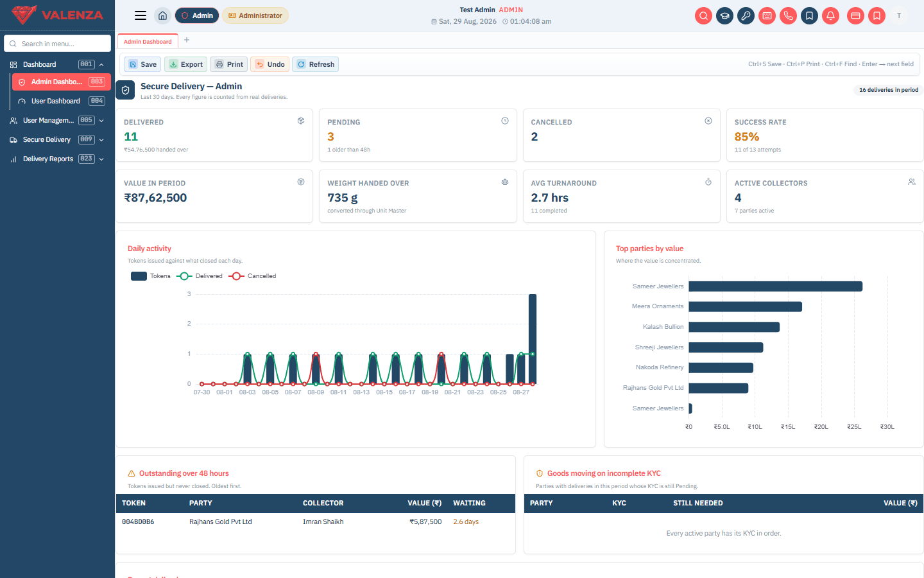Open the keyboard shortcuts icon
This screenshot has height=578, width=924.
767,15
